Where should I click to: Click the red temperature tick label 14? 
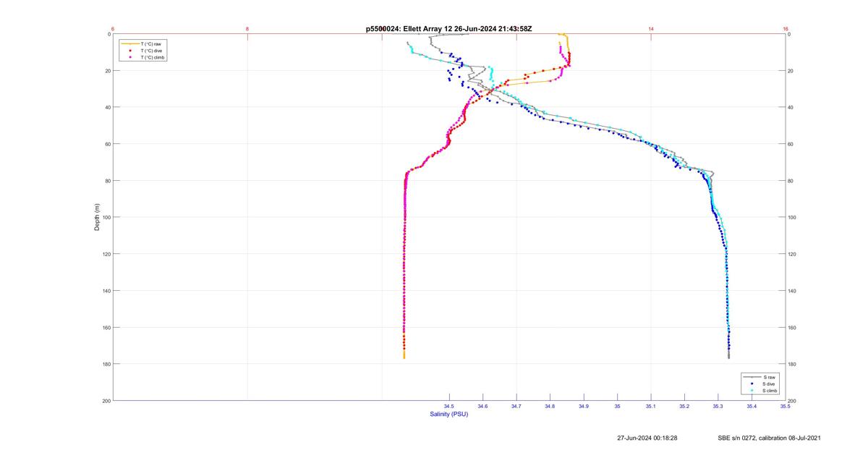click(x=651, y=28)
